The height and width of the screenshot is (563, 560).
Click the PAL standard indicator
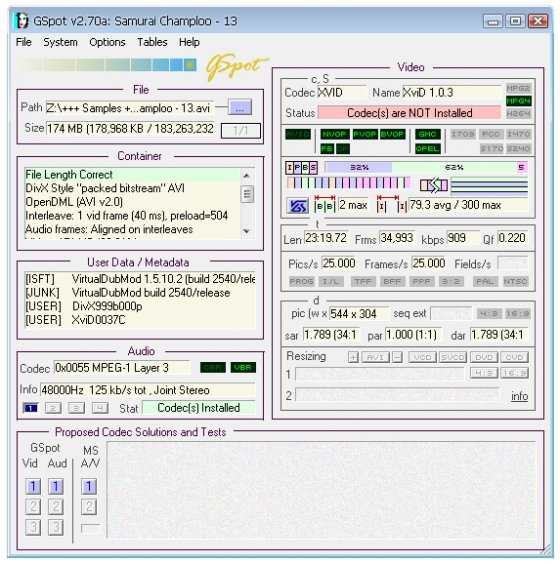(485, 282)
